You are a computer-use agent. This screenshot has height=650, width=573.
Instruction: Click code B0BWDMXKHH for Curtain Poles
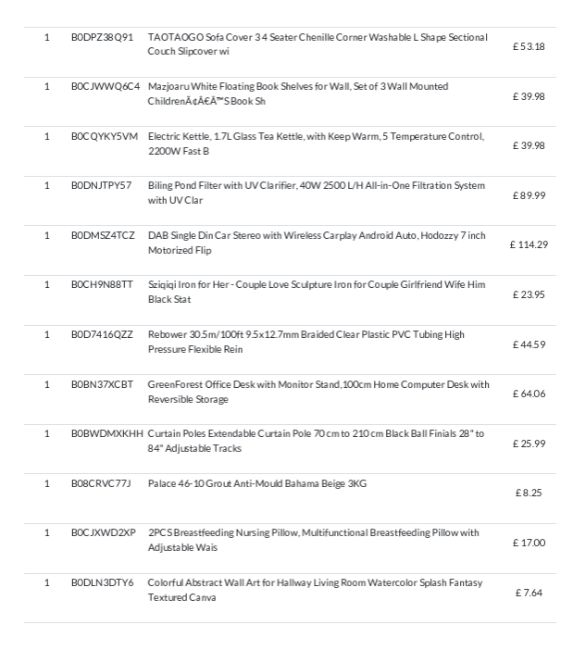coord(107,434)
